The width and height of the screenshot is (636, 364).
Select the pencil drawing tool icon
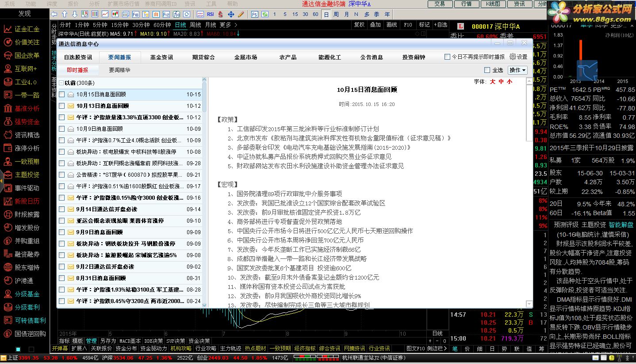(x=241, y=14)
